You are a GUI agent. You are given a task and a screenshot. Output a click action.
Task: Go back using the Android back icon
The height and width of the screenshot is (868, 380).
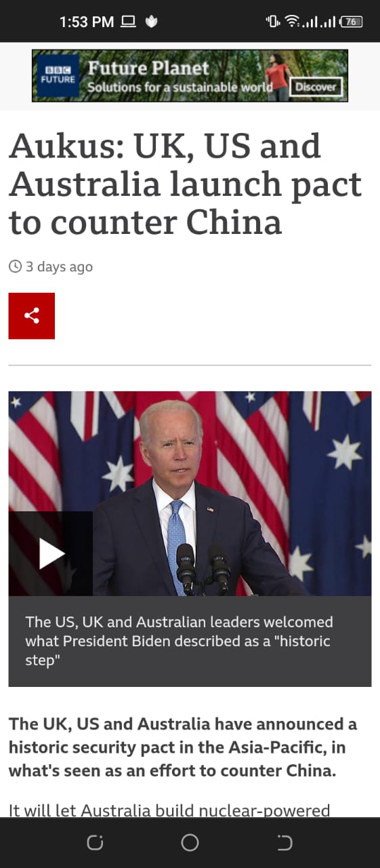[x=284, y=843]
